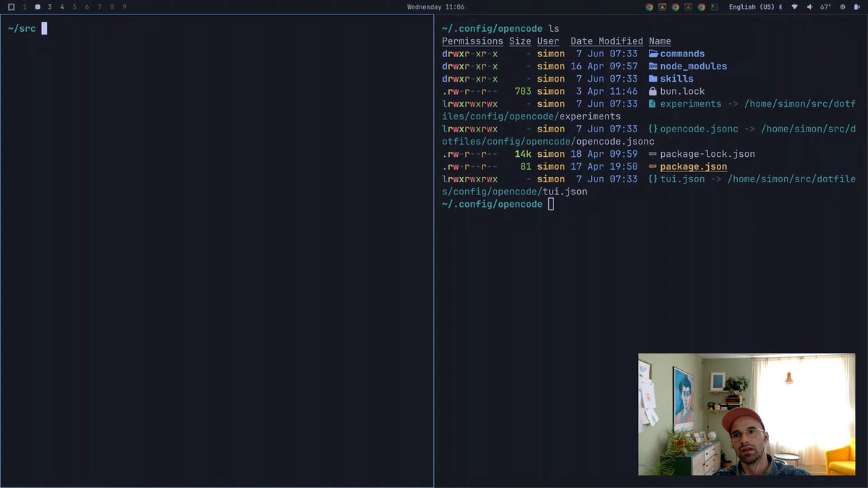
Task: Click the 3 Apr 11:46 date
Action: pos(607,91)
